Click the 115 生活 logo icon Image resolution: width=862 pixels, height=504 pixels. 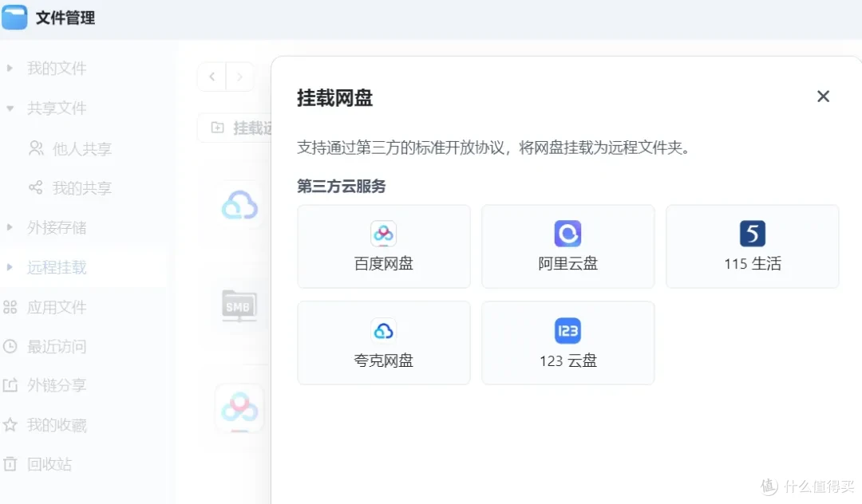pyautogui.click(x=753, y=234)
